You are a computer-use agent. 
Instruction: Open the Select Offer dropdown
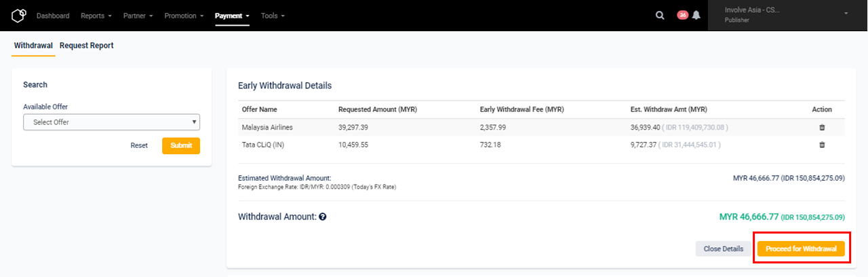tap(112, 122)
